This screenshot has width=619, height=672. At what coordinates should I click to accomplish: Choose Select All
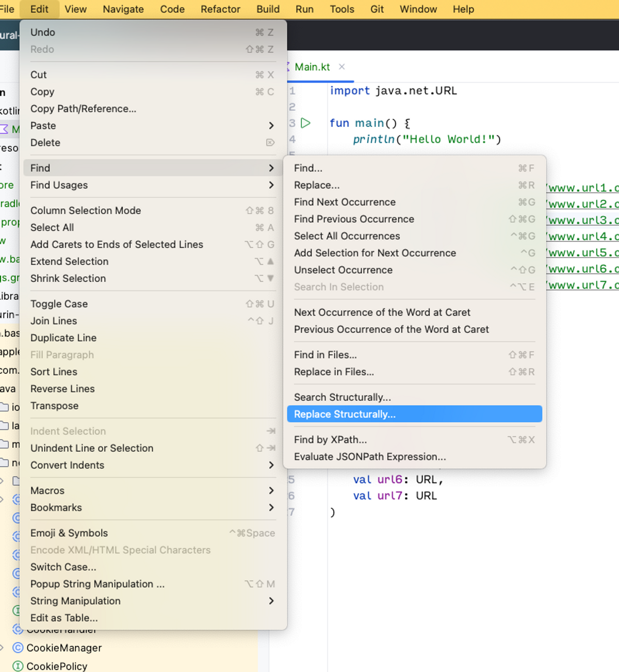pyautogui.click(x=153, y=227)
